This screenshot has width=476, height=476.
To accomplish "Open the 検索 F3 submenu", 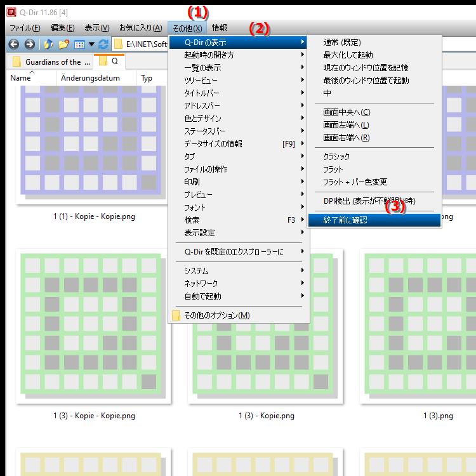I will (x=238, y=220).
